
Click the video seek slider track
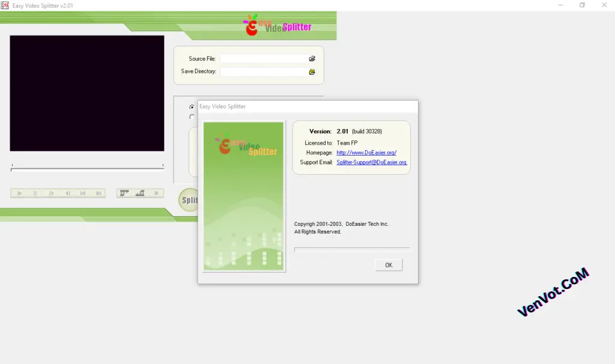87,169
